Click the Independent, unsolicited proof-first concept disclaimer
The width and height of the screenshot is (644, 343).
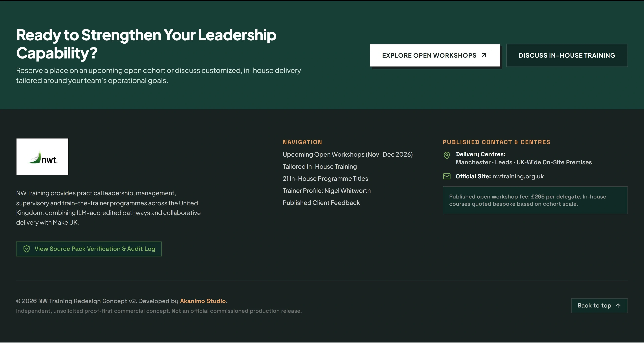click(x=159, y=311)
